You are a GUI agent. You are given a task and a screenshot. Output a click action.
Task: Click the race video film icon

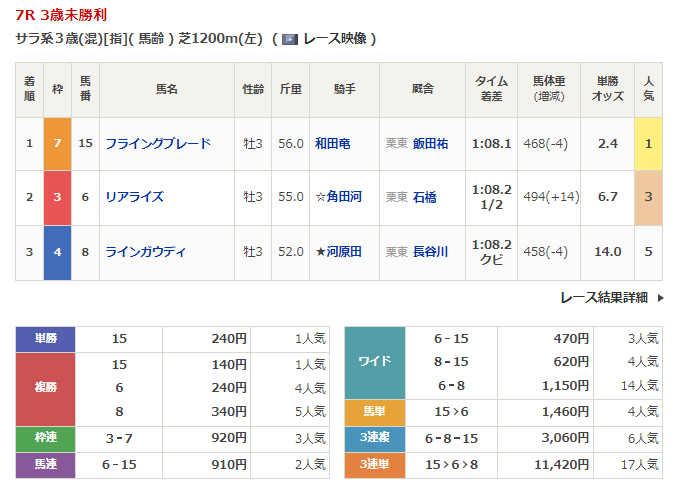(x=289, y=39)
